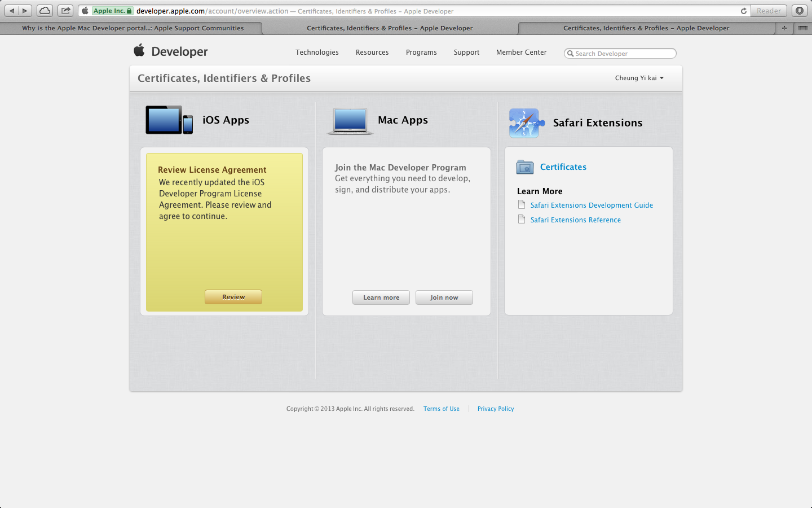
Task: Click the Copyright 2013 Apple Inc. text
Action: tap(350, 409)
